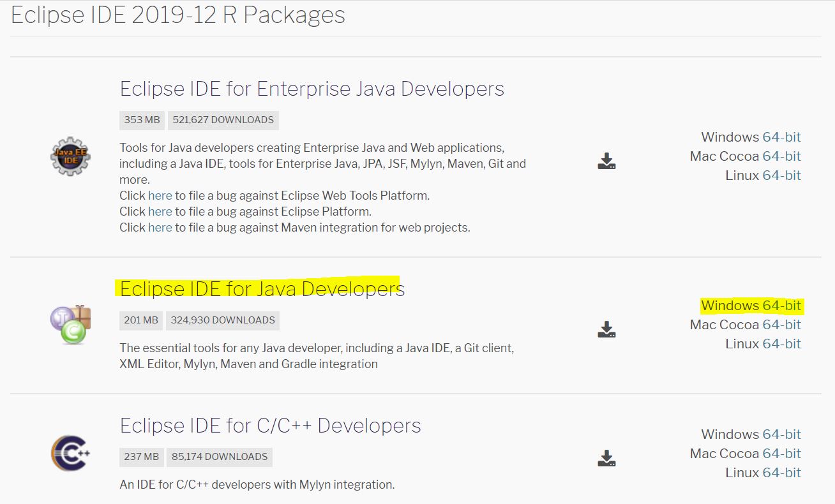Image resolution: width=835 pixels, height=504 pixels.
Task: Click download icon for Java Developers package
Action: [606, 329]
